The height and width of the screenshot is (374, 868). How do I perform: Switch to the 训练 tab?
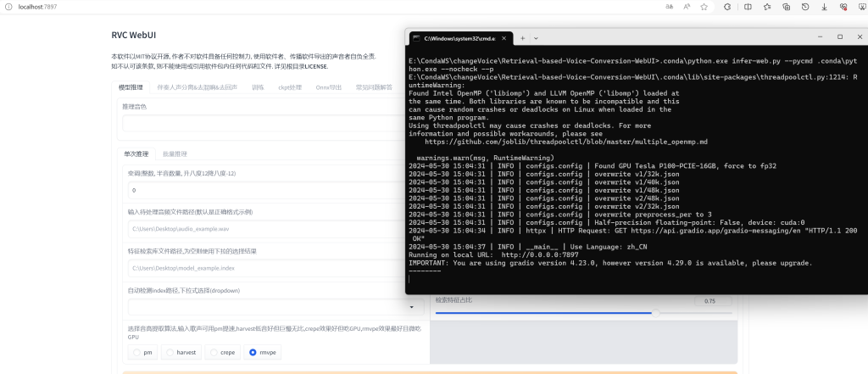(258, 87)
